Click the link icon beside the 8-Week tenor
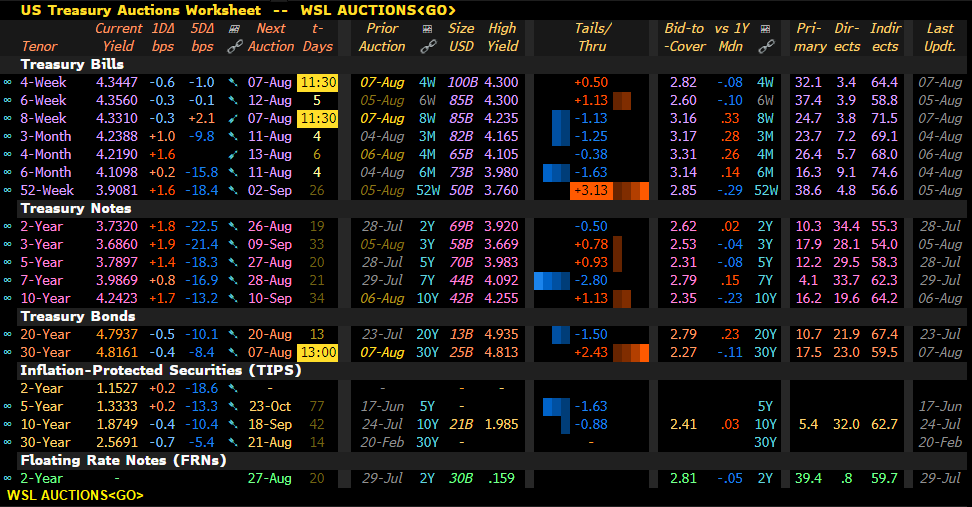The image size is (972, 507). [x=7, y=118]
